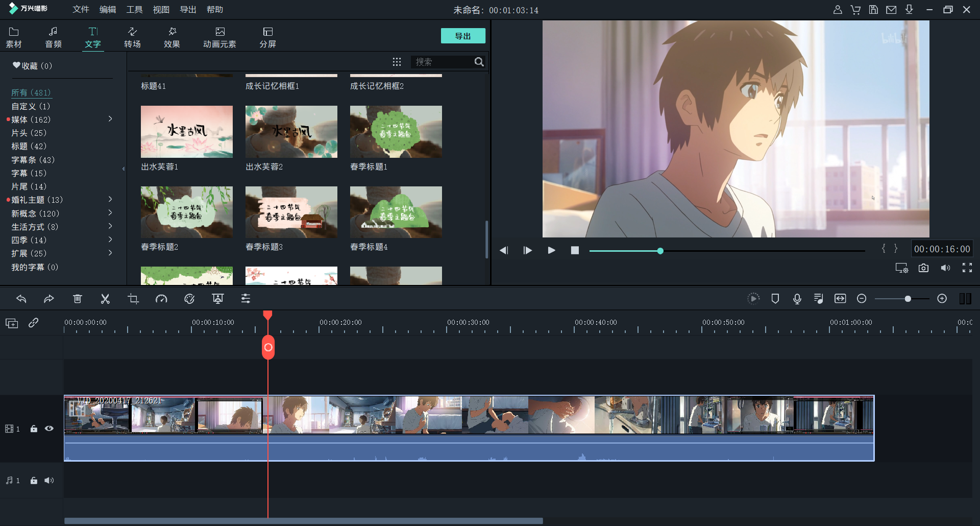Screen dimensions: 980x526
Task: Click the crop tool icon
Action: point(133,299)
